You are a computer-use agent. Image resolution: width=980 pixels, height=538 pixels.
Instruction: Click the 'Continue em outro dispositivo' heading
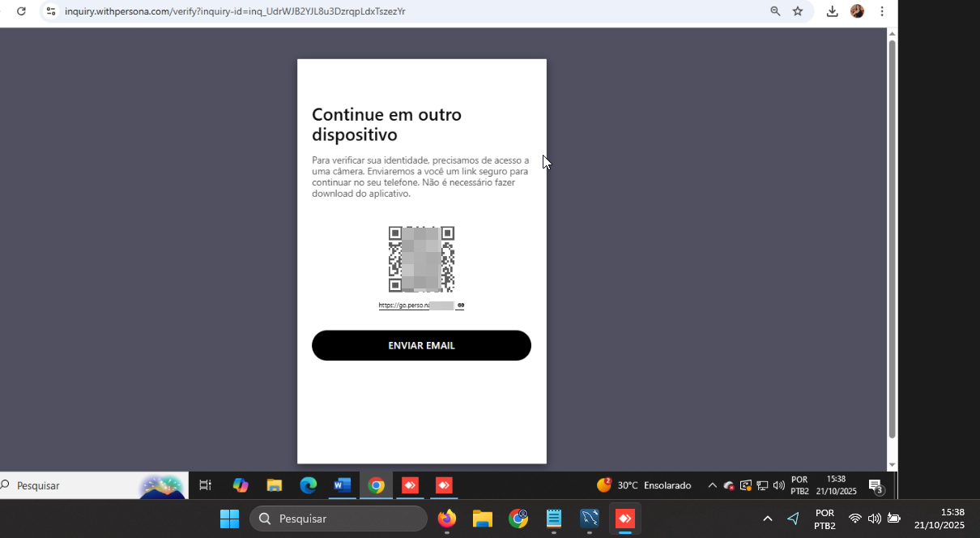point(386,125)
